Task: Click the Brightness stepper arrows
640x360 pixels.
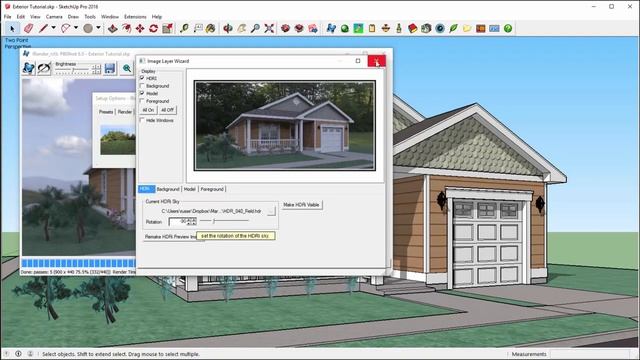Action: tap(96, 69)
